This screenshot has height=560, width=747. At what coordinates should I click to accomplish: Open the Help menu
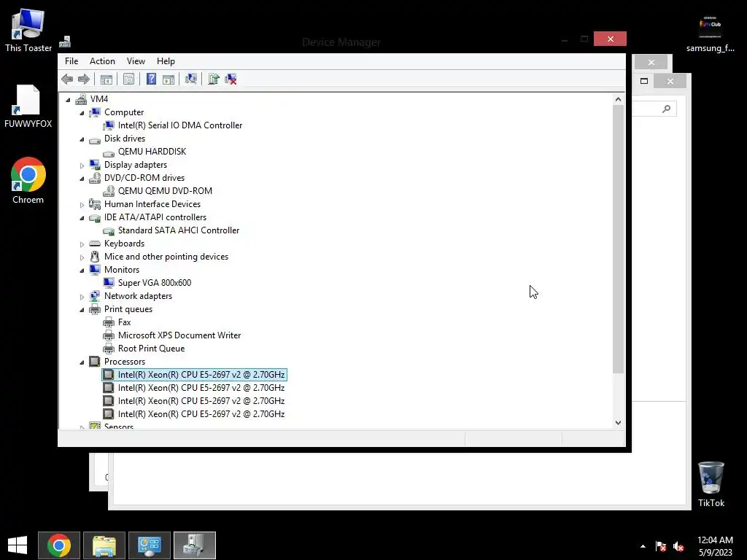coord(166,61)
